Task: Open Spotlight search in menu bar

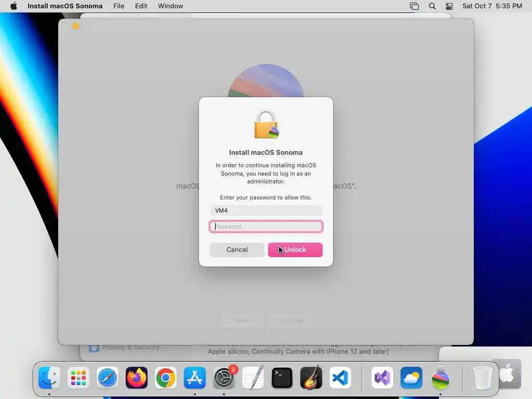Action: coord(432,6)
